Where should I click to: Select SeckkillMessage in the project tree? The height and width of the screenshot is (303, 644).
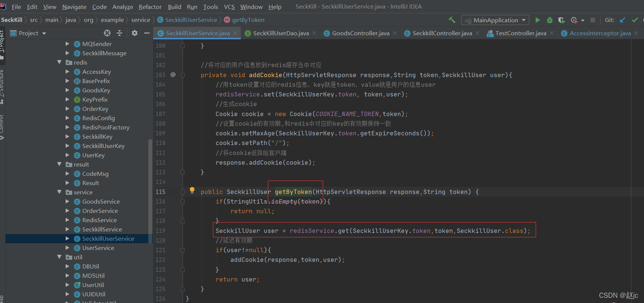pos(104,53)
